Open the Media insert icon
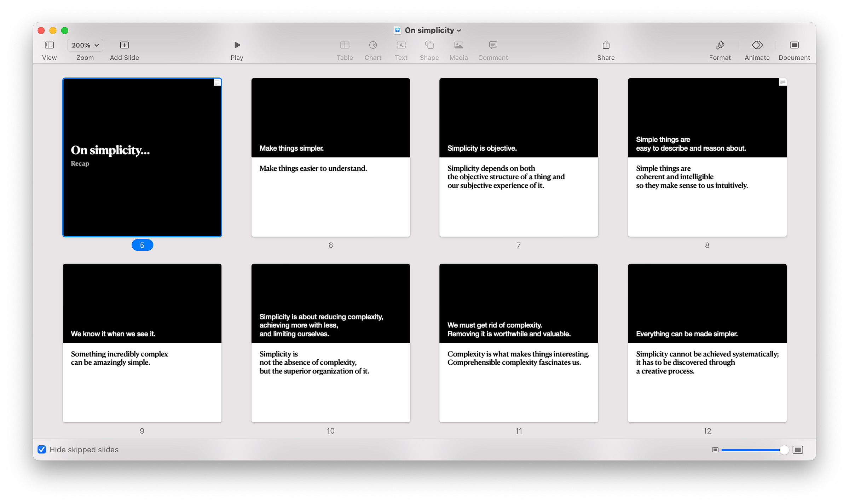 pyautogui.click(x=458, y=45)
